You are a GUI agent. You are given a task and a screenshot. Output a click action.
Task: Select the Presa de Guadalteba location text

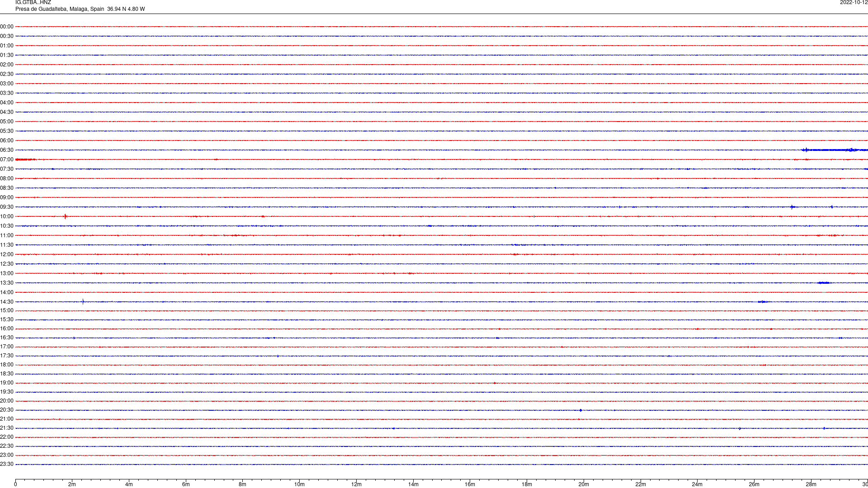(80, 9)
